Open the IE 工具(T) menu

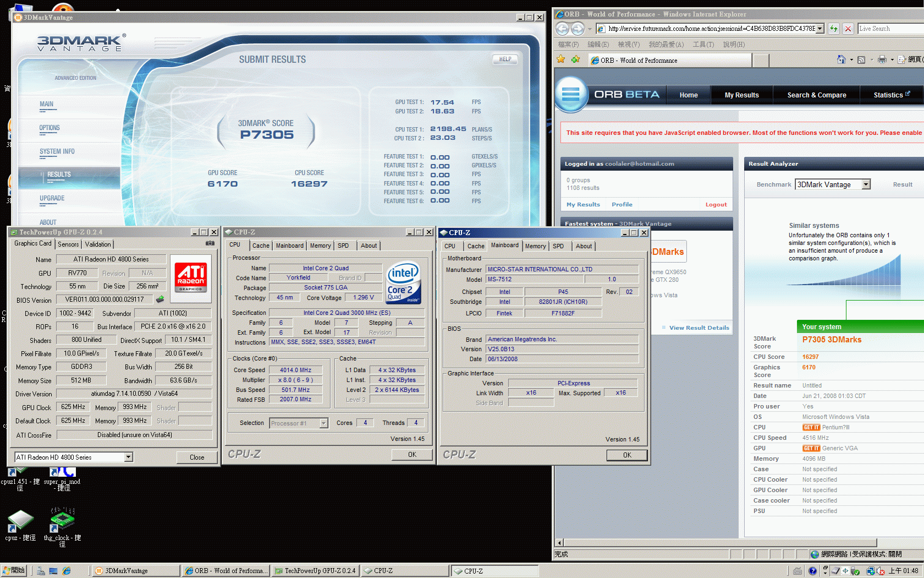pos(703,45)
